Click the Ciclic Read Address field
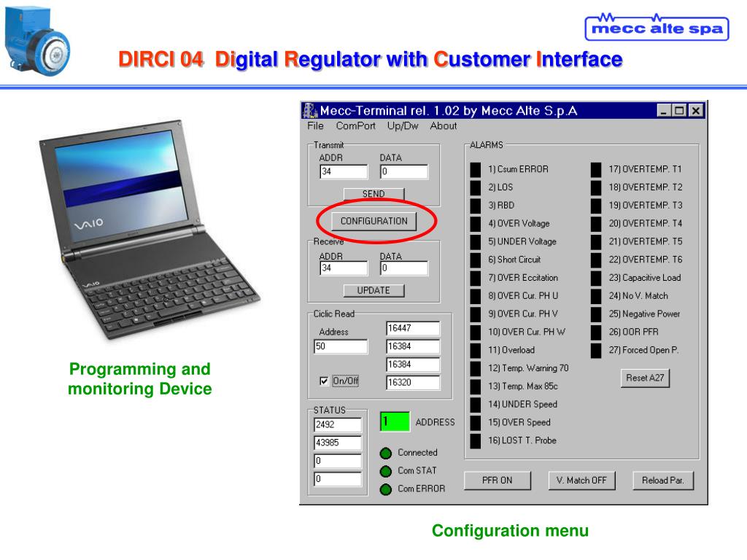Viewport: 747px width, 560px height. coord(341,346)
